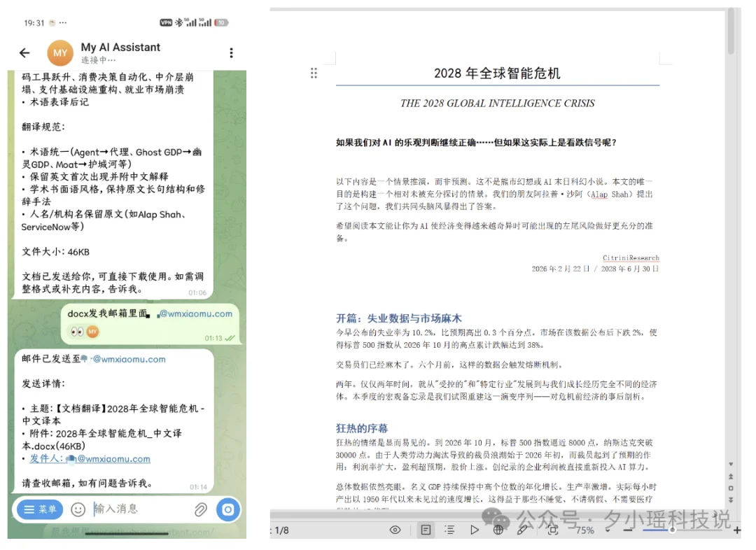The width and height of the screenshot is (756, 550).
Task: Click the back arrow to leave the chat
Action: [24, 52]
